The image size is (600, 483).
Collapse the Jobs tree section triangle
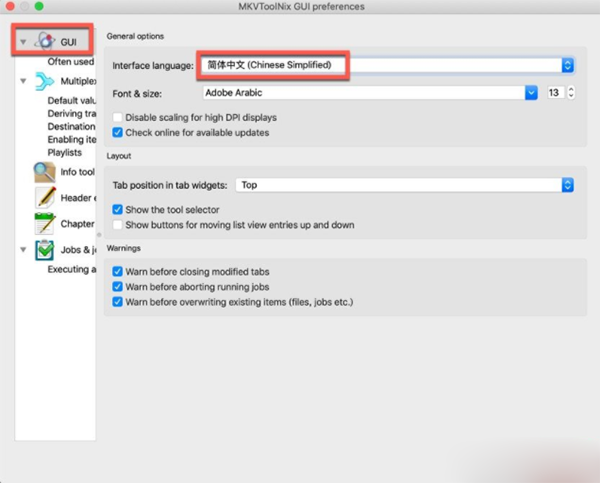(x=23, y=250)
